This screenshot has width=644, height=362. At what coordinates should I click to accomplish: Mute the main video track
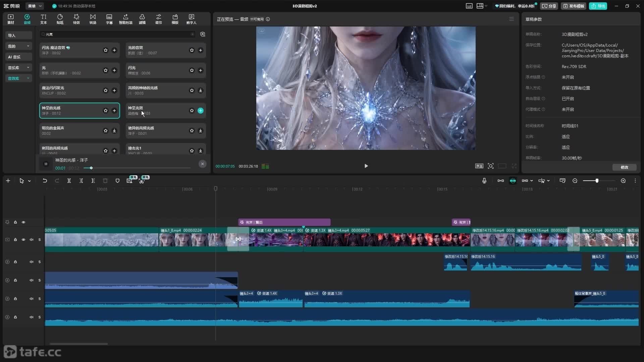(x=32, y=240)
